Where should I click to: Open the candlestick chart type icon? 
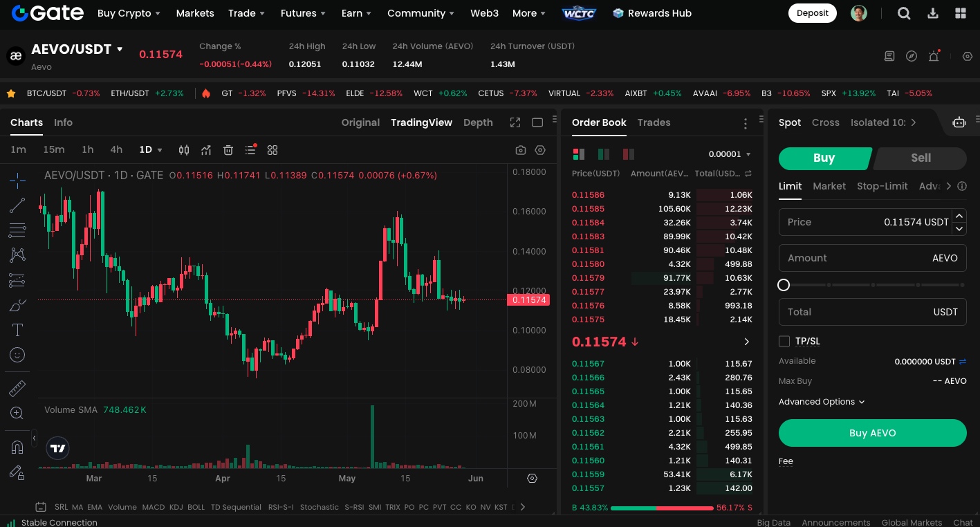184,150
